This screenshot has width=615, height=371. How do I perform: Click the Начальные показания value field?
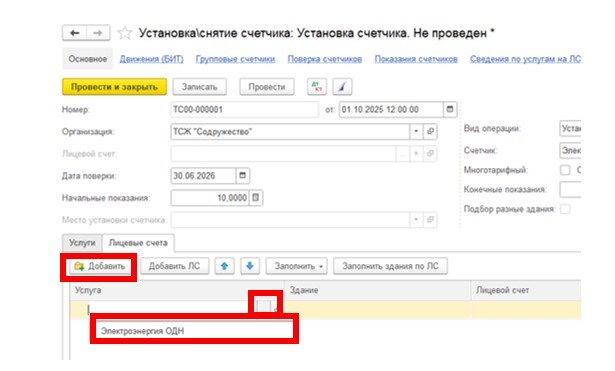point(210,198)
